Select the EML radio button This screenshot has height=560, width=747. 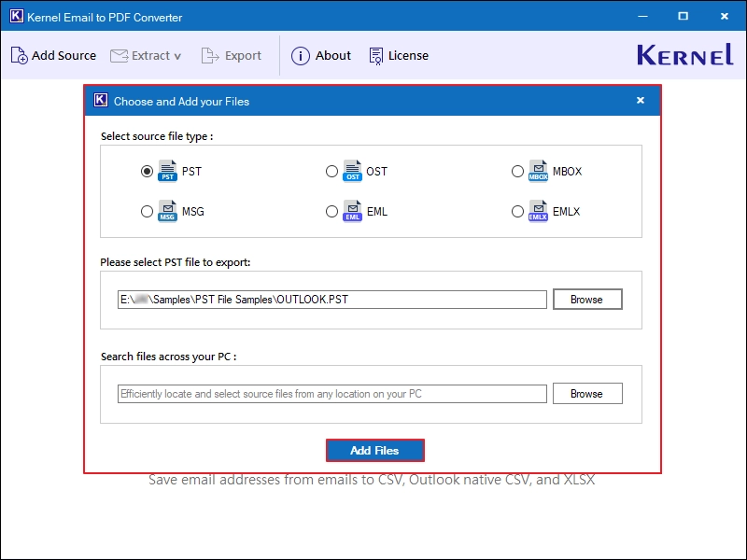331,211
